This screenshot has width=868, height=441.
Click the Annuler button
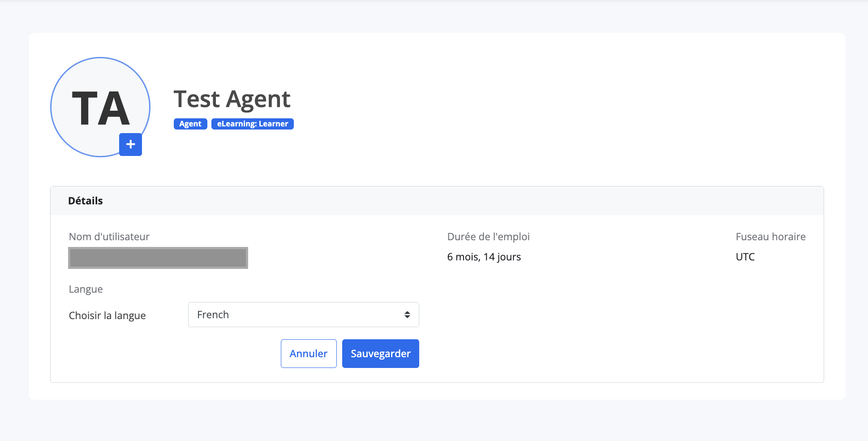[x=309, y=354]
